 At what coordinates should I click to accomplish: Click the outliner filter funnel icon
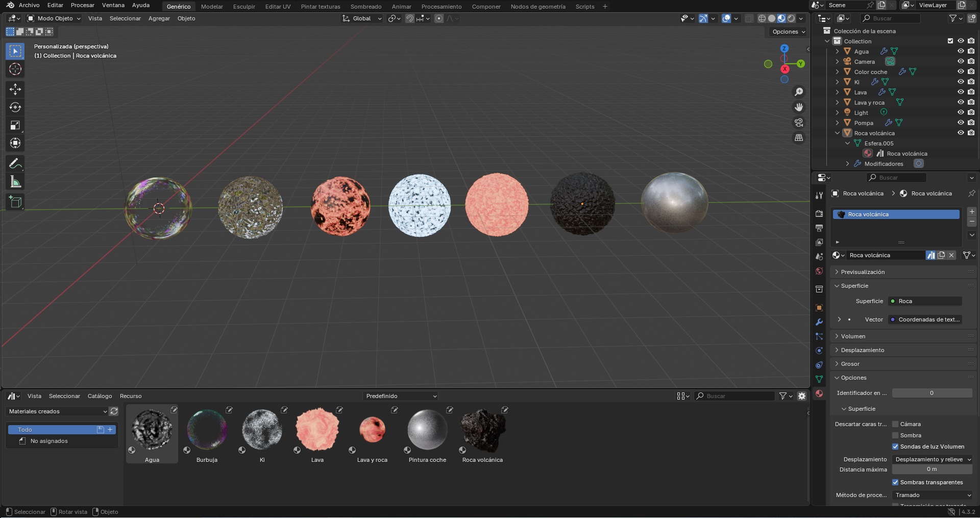[x=953, y=18]
